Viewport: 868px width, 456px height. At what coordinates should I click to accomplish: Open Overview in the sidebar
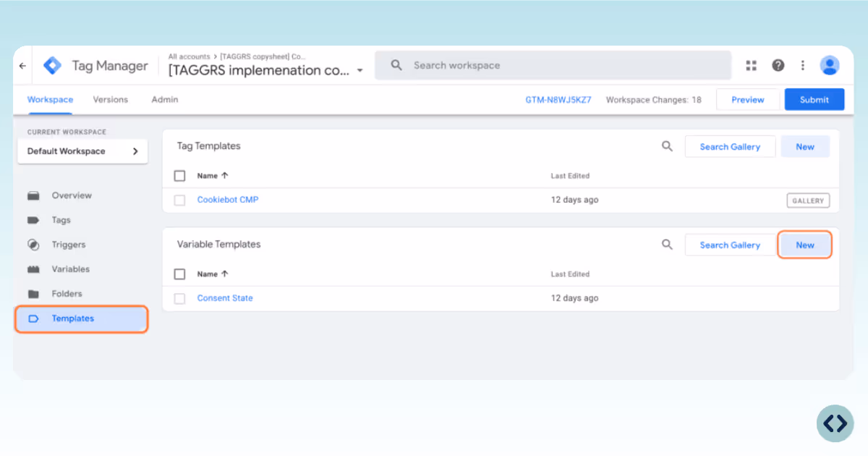tap(72, 195)
